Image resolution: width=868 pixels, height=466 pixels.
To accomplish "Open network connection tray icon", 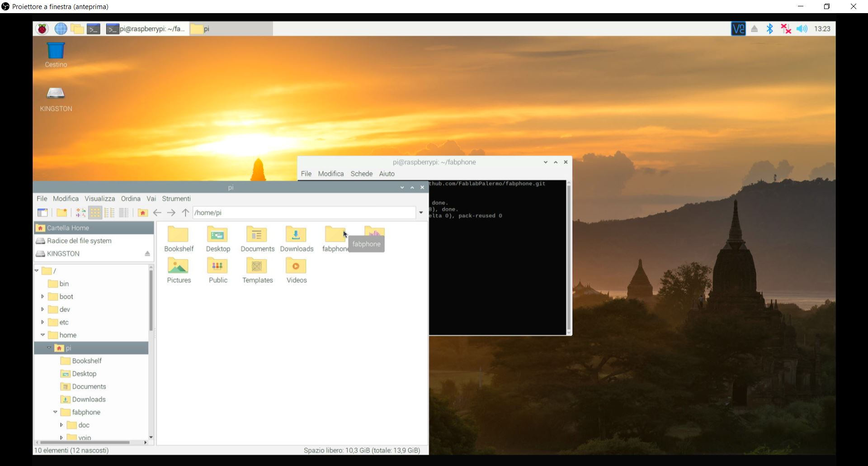I will click(786, 29).
